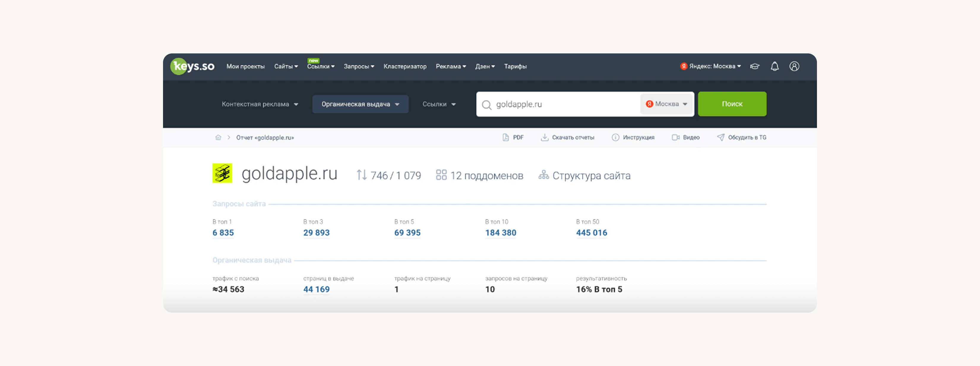Screen dimensions: 980x366
Task: Open Контекстная реклама dropdown
Action: [x=260, y=104]
